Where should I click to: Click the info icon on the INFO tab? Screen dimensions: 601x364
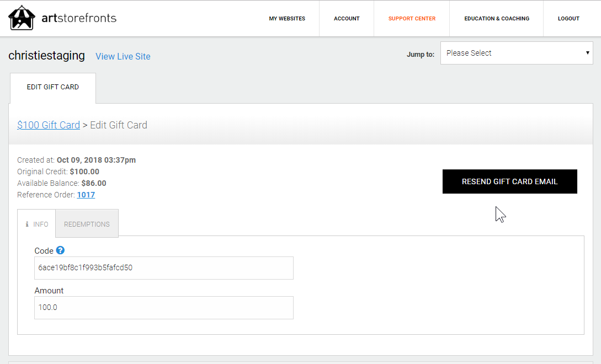tap(27, 224)
